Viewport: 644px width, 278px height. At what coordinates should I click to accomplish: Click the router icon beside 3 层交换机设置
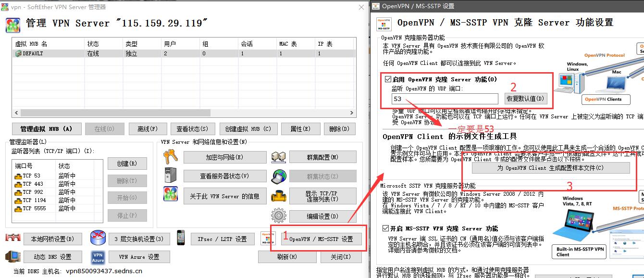coord(98,238)
